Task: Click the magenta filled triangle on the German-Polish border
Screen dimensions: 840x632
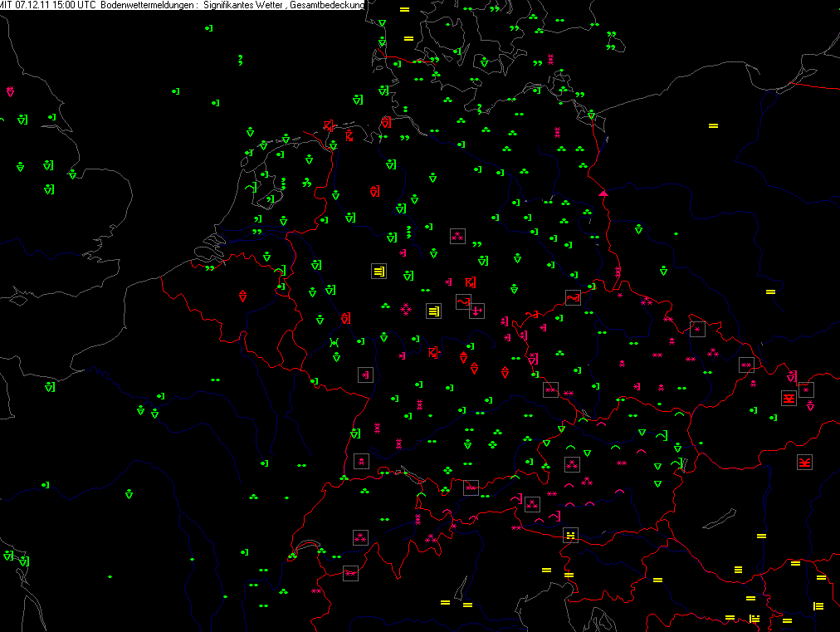Action: tap(603, 193)
